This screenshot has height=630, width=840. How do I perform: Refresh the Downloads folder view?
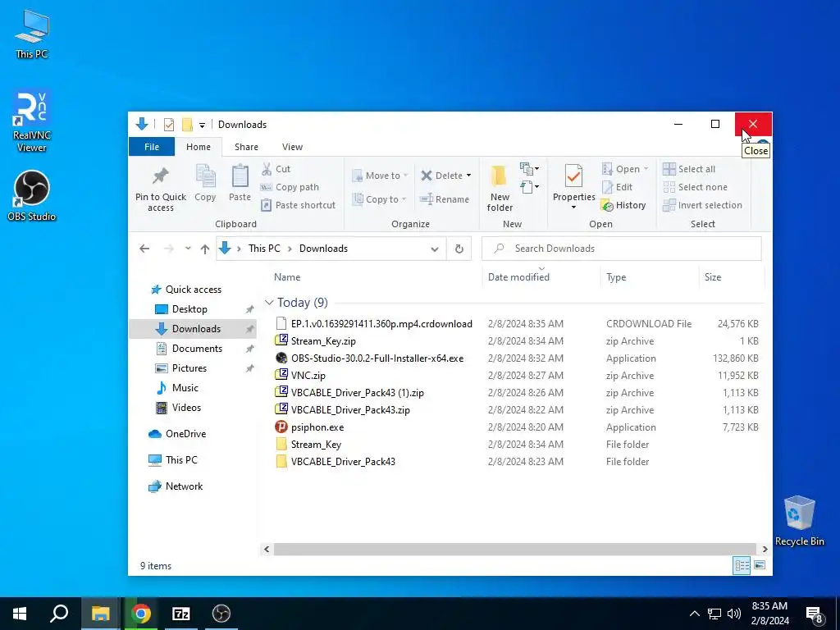pyautogui.click(x=459, y=249)
